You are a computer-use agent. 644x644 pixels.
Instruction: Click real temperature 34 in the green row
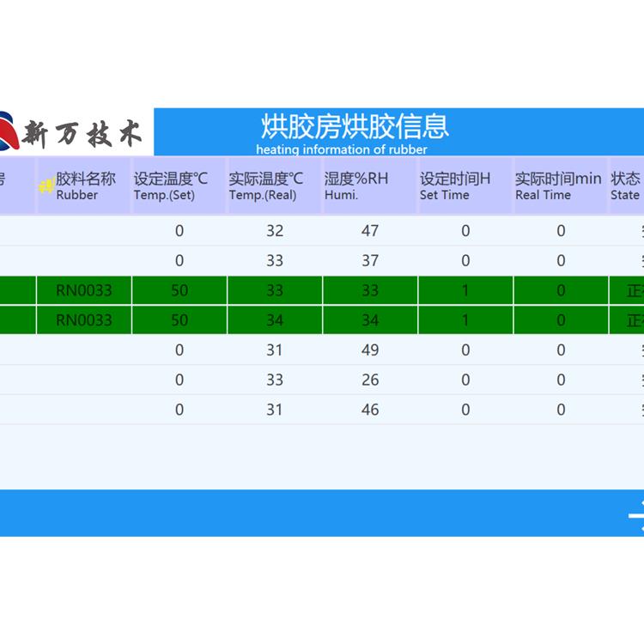pyautogui.click(x=275, y=320)
